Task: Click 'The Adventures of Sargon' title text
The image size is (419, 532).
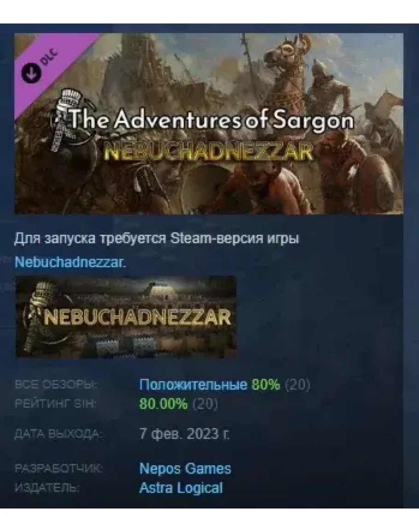Action: (x=211, y=120)
